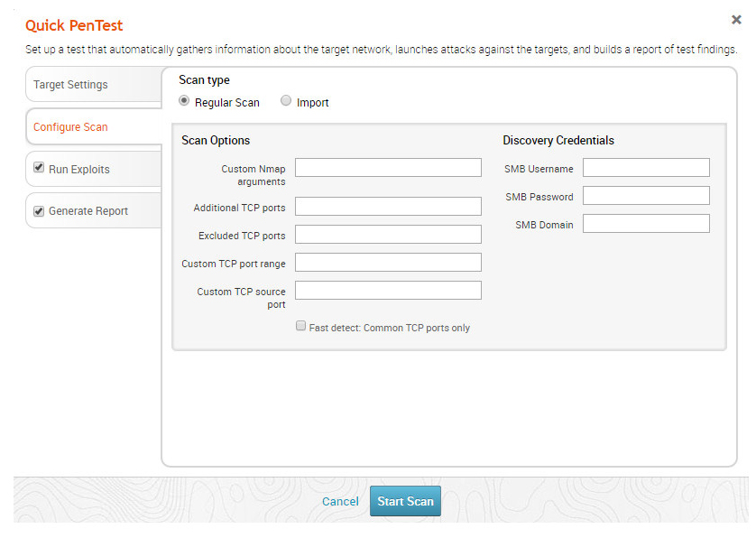Image resolution: width=756 pixels, height=538 pixels.
Task: Focus the Additional TCP ports field
Action: [x=388, y=207]
